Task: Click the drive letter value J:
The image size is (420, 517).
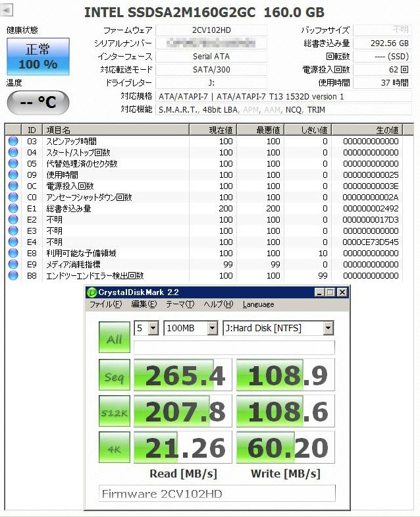Action: 211,83
